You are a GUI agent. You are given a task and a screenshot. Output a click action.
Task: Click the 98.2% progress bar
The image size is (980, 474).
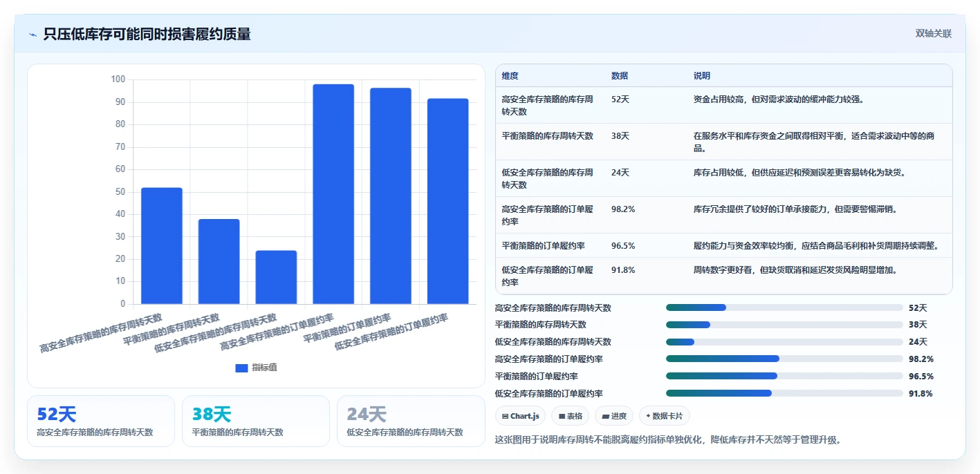tap(784, 359)
